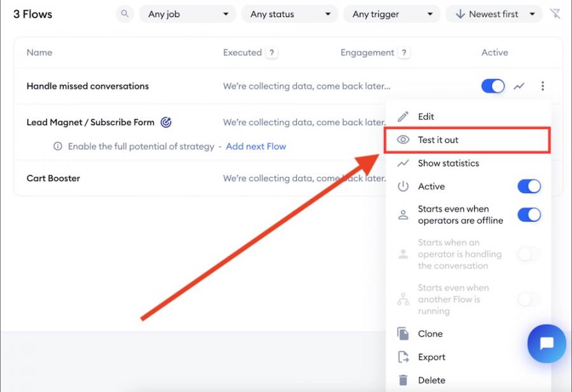Click the clear filters funnel icon
Viewport: 572px width, 392px height.
pyautogui.click(x=555, y=14)
